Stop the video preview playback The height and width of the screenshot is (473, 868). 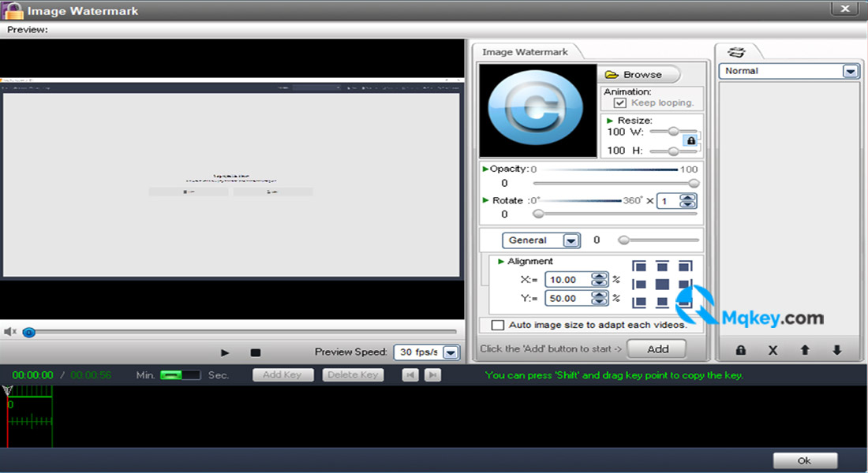tap(255, 352)
